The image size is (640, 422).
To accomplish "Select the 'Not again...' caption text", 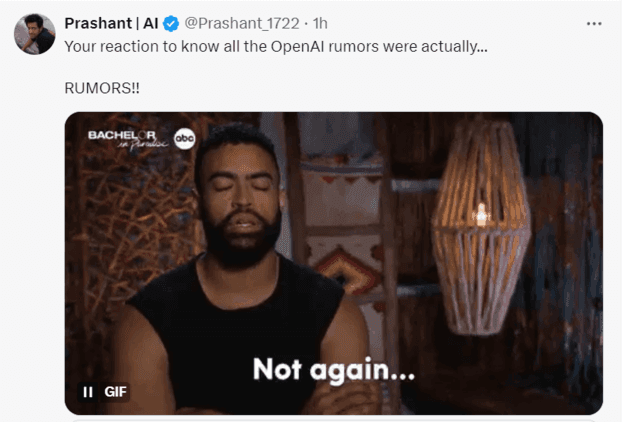I will [x=333, y=370].
